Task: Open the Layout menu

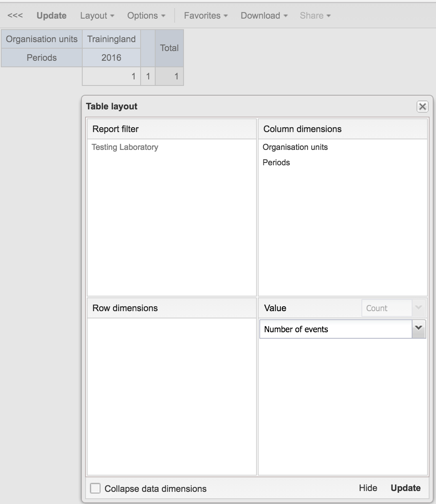Action: coord(97,15)
